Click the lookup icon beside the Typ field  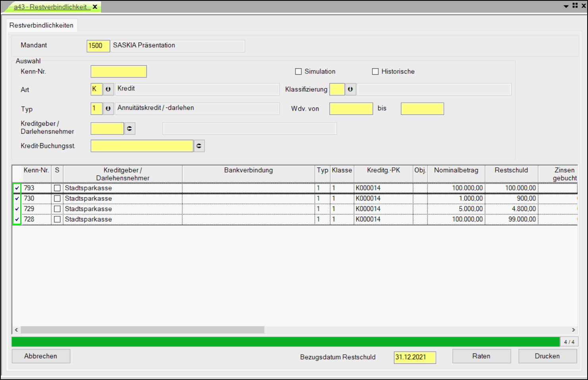pos(108,108)
